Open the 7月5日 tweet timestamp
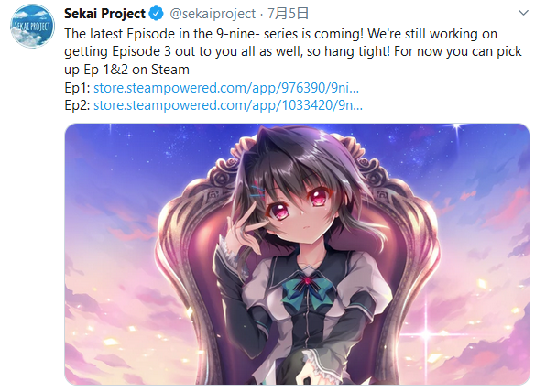Viewport: 535px width, 392px height. tap(288, 14)
